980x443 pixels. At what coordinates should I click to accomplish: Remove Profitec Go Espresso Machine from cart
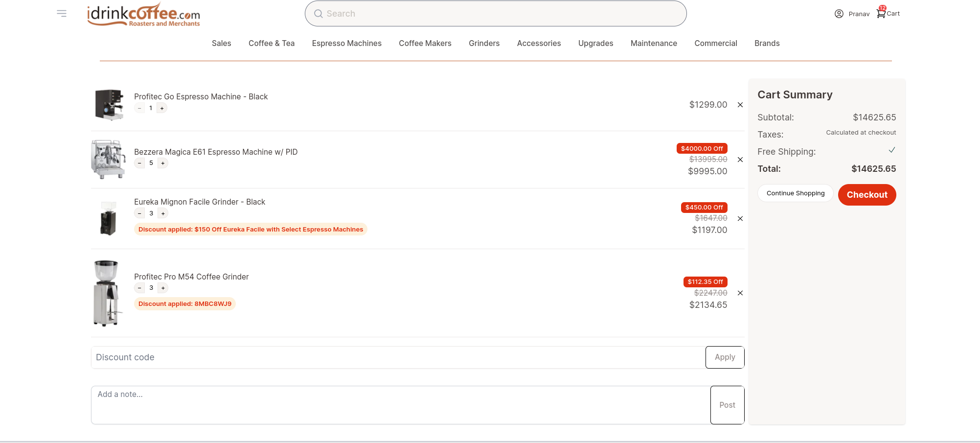(740, 105)
